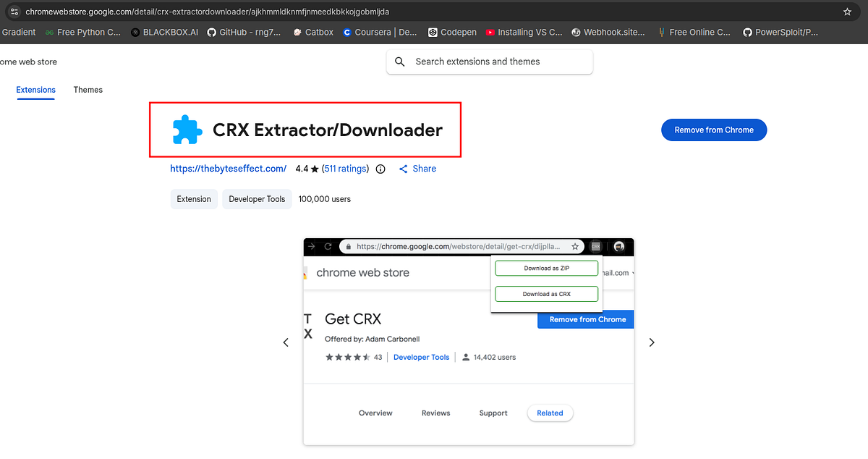Open the Free Online C... bookmark
Screen dimensions: 868x459
click(x=694, y=32)
